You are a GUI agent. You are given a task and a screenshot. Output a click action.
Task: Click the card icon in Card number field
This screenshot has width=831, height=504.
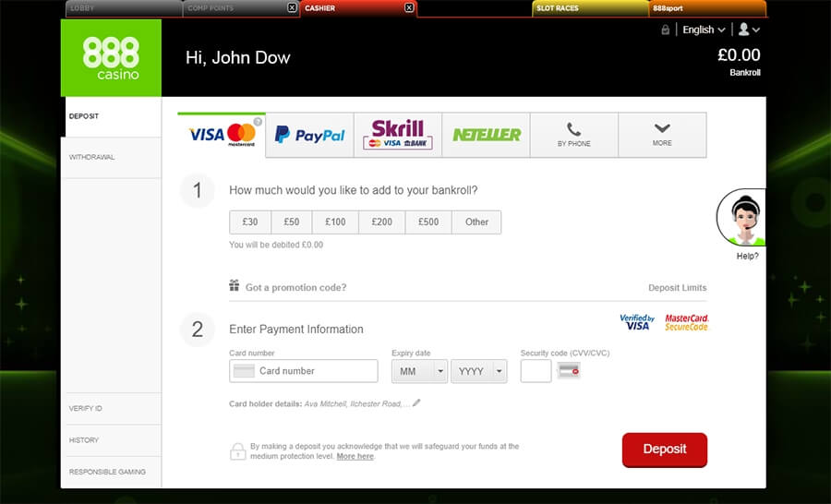pos(244,371)
